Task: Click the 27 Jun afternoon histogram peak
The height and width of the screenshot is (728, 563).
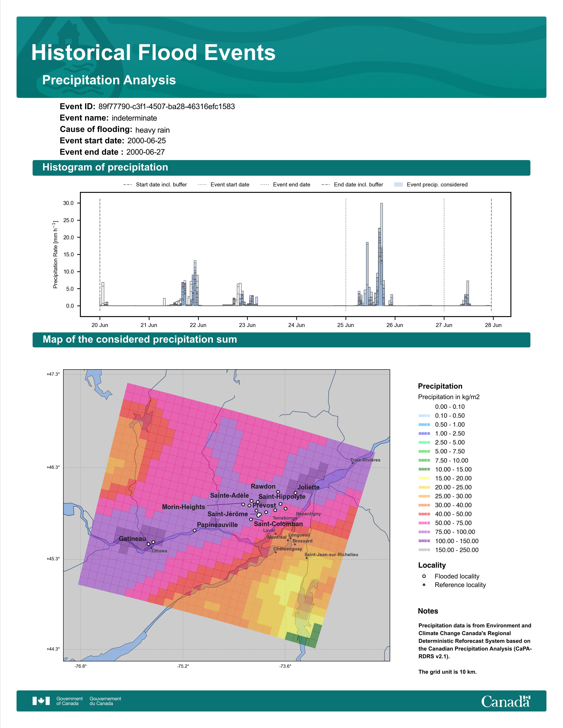Action: [468, 293]
